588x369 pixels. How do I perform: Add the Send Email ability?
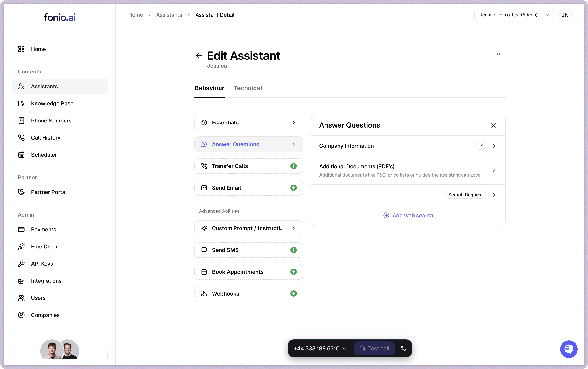293,188
